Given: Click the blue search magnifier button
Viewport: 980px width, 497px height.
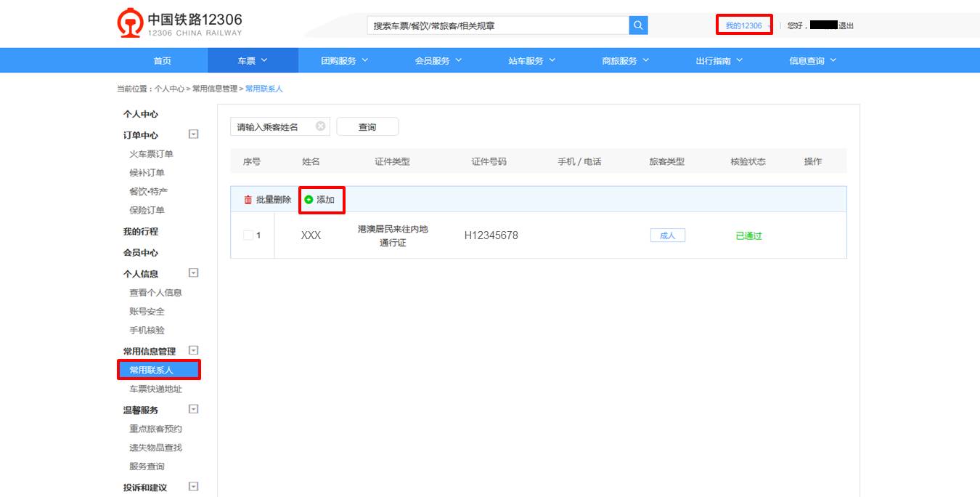Looking at the screenshot, I should pos(638,25).
